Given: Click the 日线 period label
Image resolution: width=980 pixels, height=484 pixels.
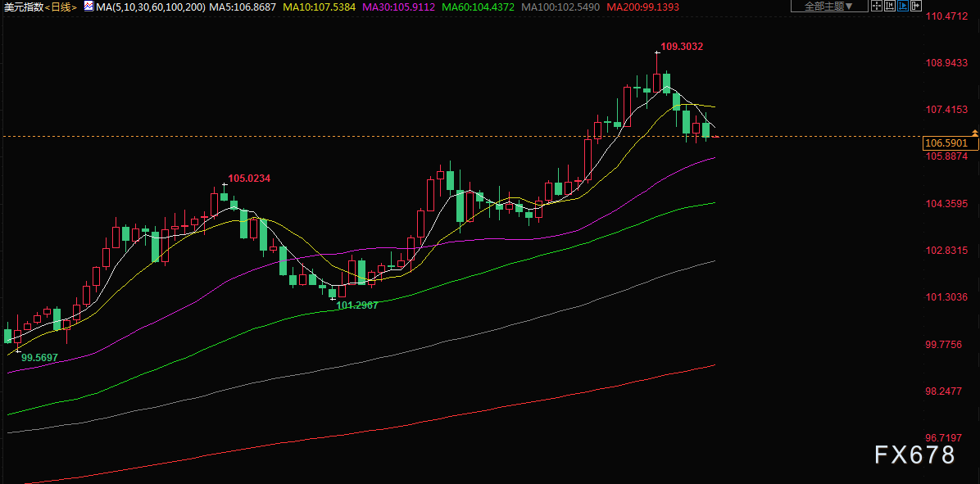Looking at the screenshot, I should (x=61, y=7).
